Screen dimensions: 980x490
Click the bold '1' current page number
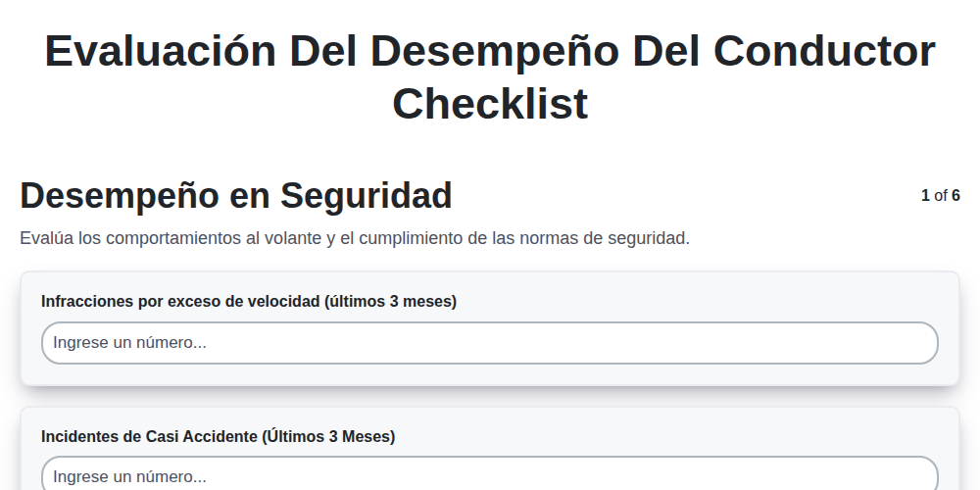tap(925, 196)
